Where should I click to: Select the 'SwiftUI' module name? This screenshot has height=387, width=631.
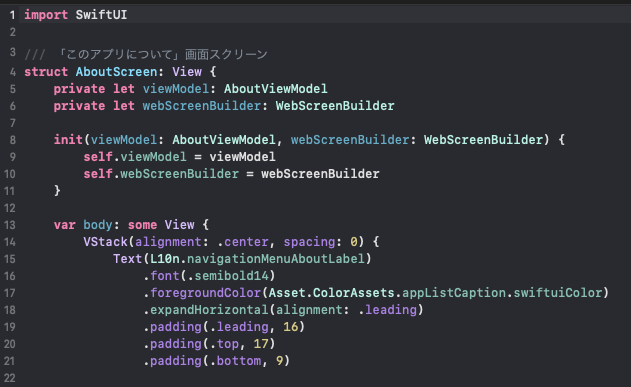click(x=101, y=15)
